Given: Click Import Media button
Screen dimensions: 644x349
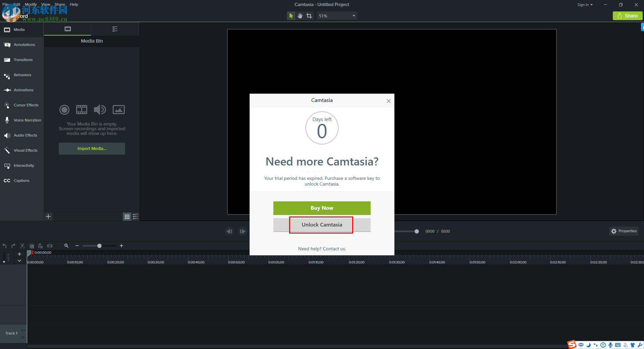Looking at the screenshot, I should click(x=92, y=149).
